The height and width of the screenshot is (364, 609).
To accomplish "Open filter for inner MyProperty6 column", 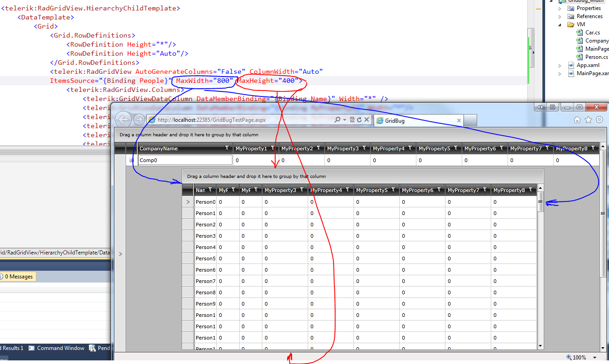I will (439, 190).
